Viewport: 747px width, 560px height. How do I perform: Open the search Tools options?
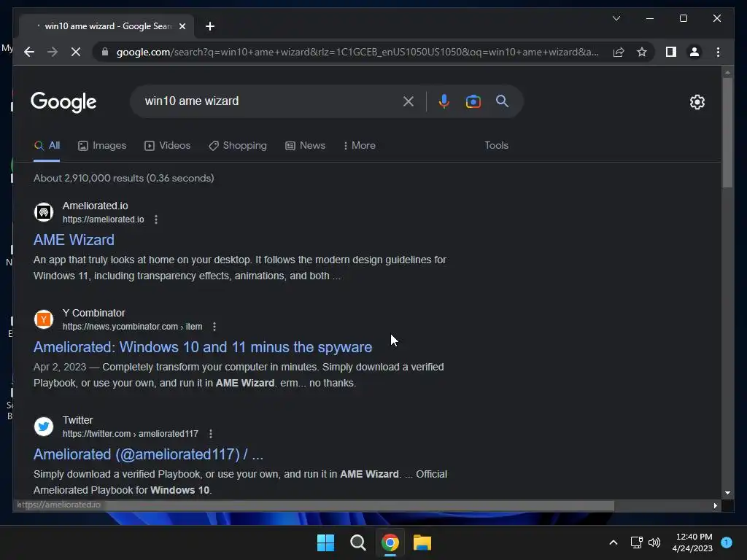click(496, 145)
